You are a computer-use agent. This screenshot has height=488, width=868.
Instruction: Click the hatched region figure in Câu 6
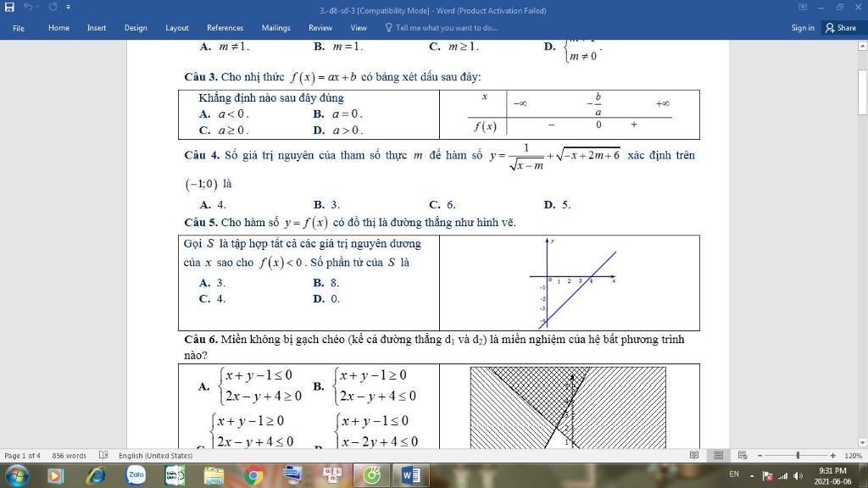pyautogui.click(x=568, y=408)
